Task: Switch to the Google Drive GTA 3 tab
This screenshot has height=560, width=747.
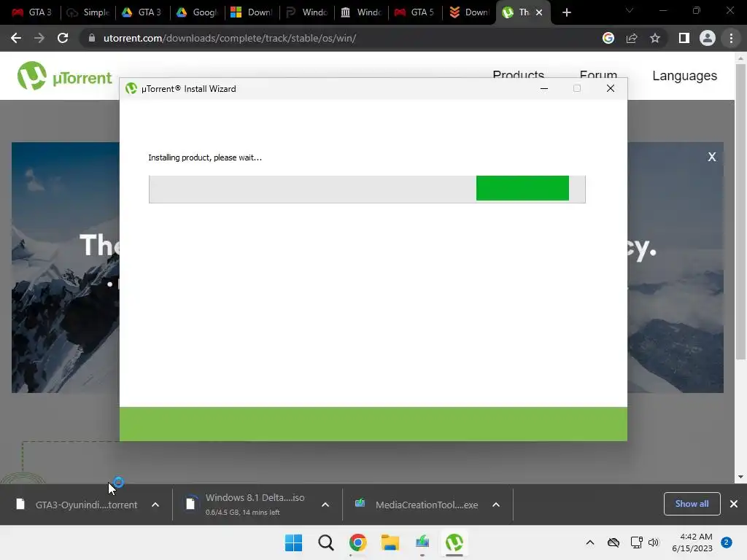Action: (142, 12)
